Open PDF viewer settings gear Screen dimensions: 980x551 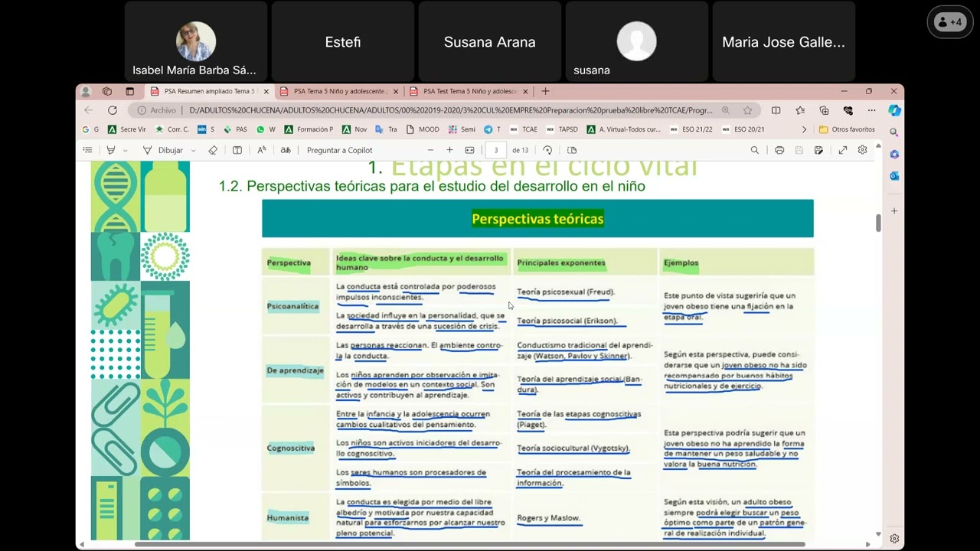(862, 150)
